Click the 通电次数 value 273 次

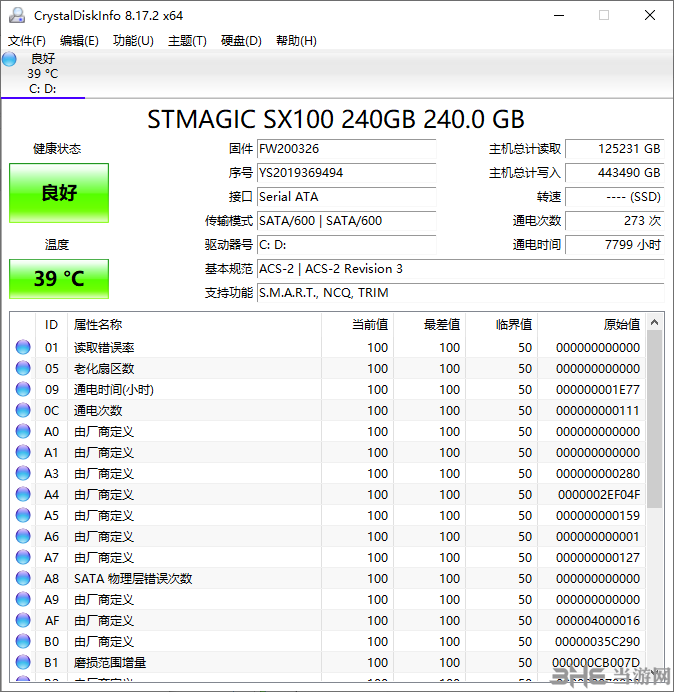tap(614, 221)
